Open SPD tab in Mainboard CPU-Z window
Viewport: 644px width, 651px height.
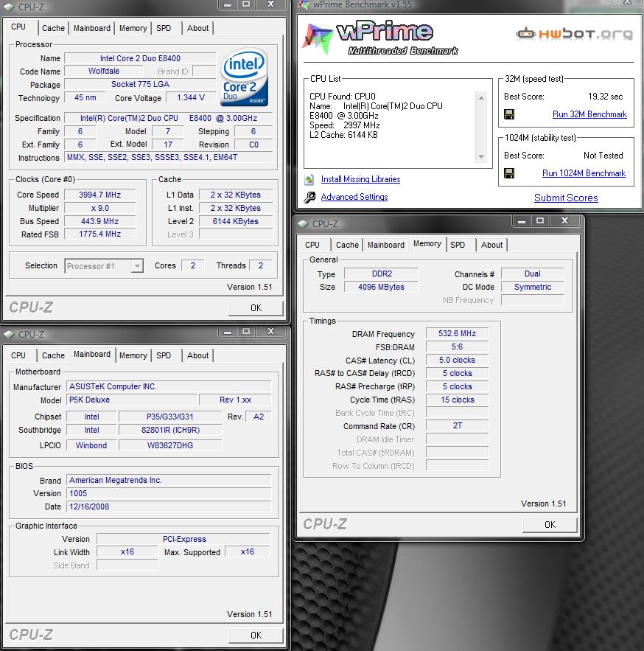[164, 355]
